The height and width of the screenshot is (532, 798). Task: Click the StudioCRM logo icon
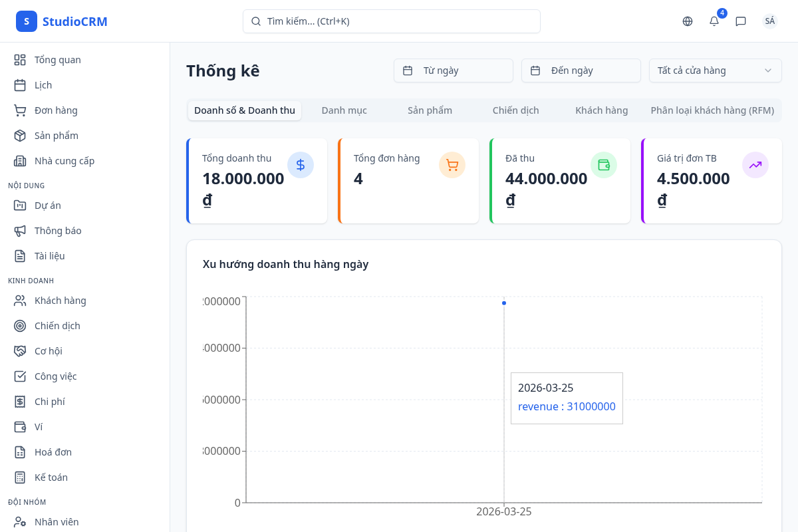[x=27, y=21]
